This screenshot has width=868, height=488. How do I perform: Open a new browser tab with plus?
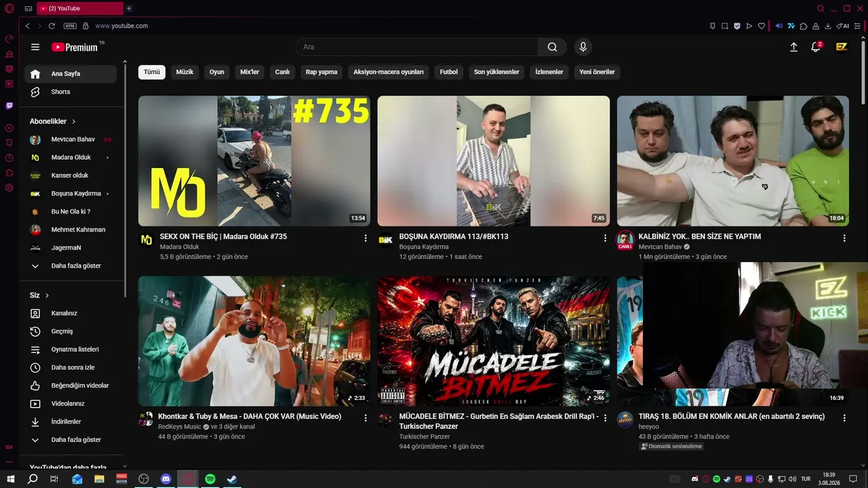pyautogui.click(x=129, y=8)
